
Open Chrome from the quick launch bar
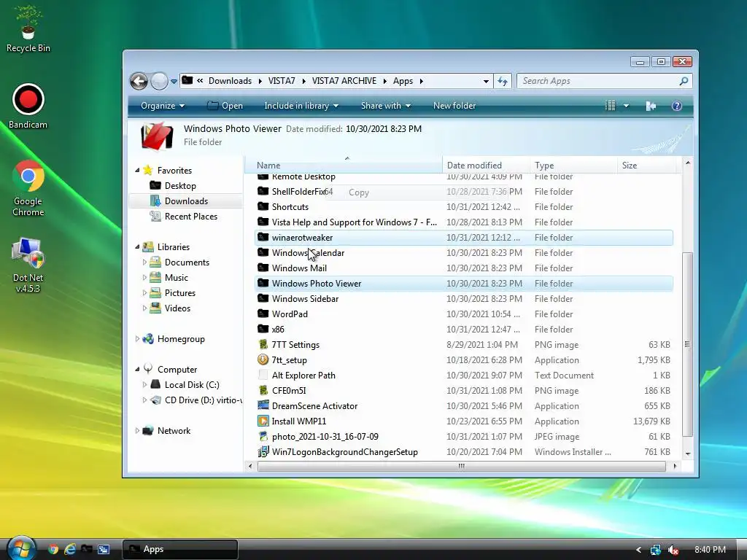click(x=53, y=549)
